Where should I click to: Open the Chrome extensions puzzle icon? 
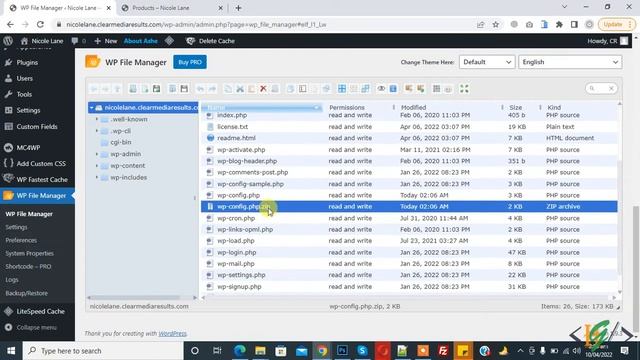pos(559,24)
